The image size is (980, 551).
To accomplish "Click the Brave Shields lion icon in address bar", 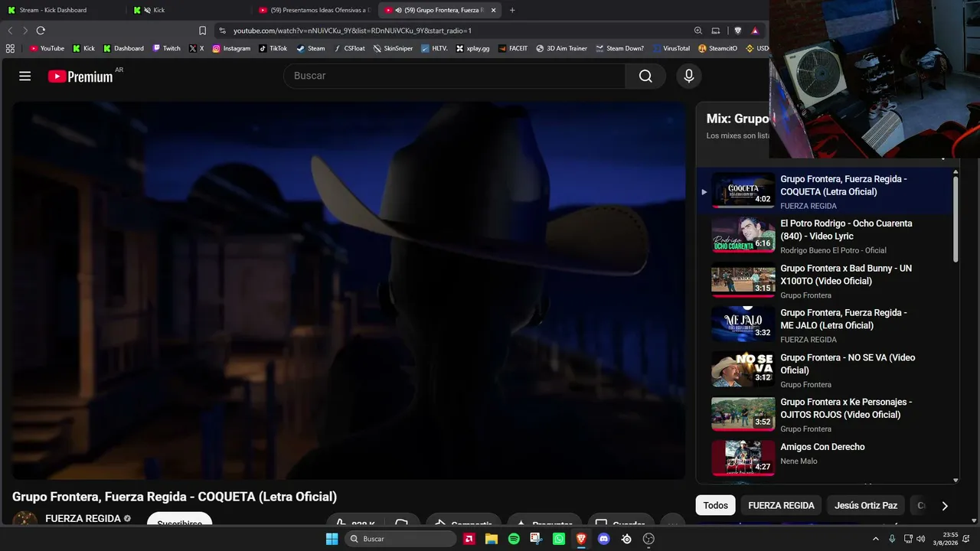I will coord(738,31).
